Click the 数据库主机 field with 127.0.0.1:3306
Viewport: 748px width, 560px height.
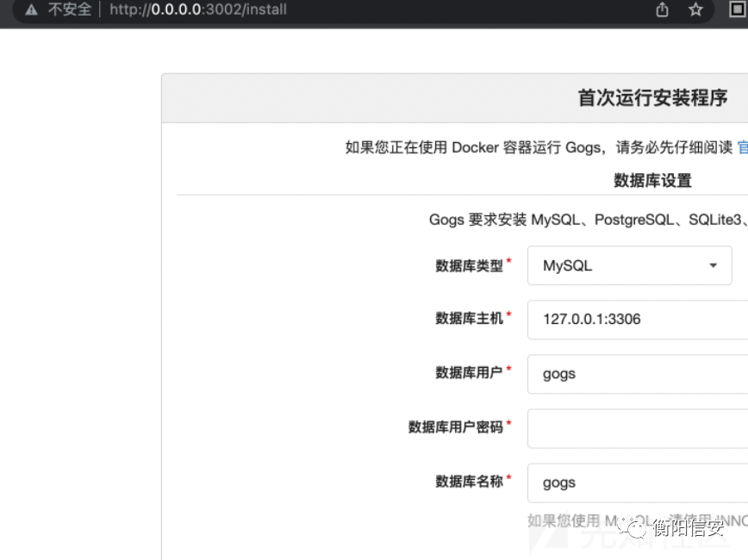click(638, 319)
